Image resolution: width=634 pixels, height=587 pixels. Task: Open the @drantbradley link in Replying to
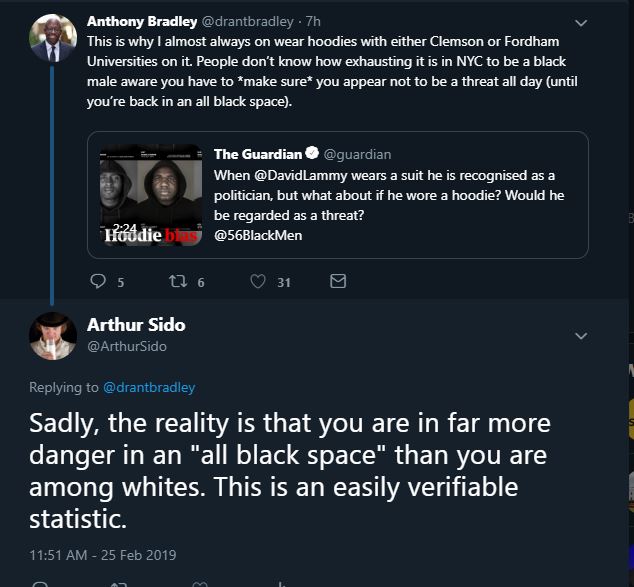[x=149, y=387]
